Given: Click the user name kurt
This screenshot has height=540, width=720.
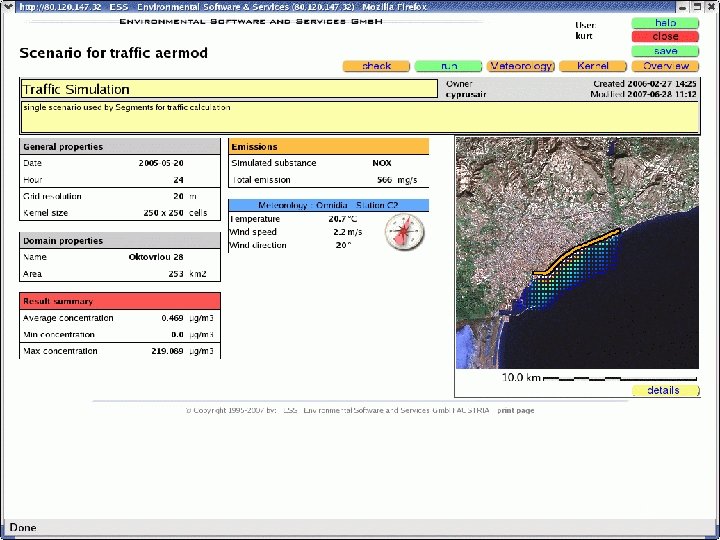Looking at the screenshot, I should click(584, 36).
